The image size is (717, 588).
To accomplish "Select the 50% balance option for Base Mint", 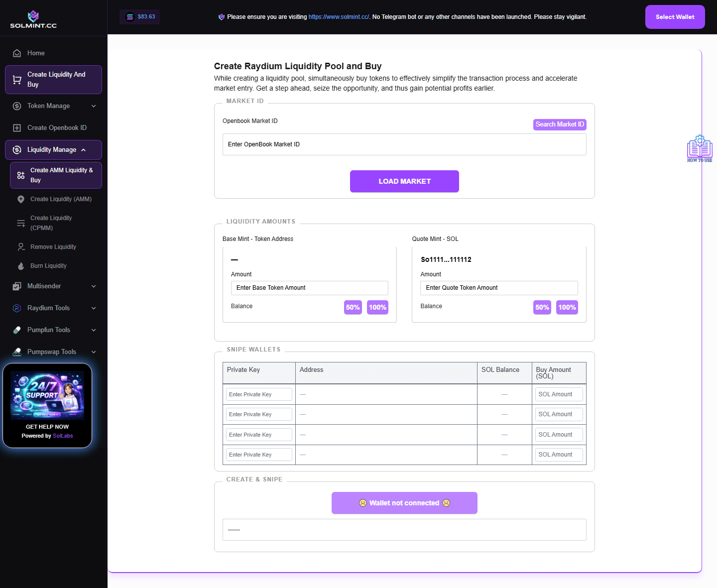I will 353,307.
